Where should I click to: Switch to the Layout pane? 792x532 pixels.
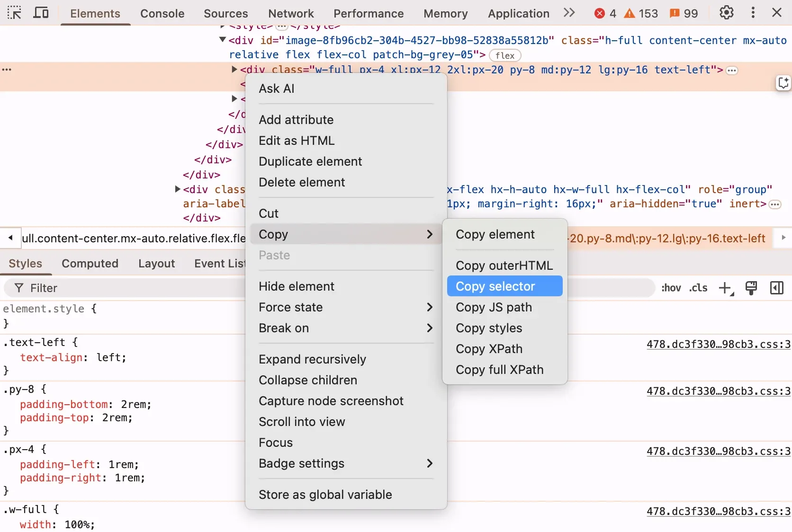coord(156,263)
